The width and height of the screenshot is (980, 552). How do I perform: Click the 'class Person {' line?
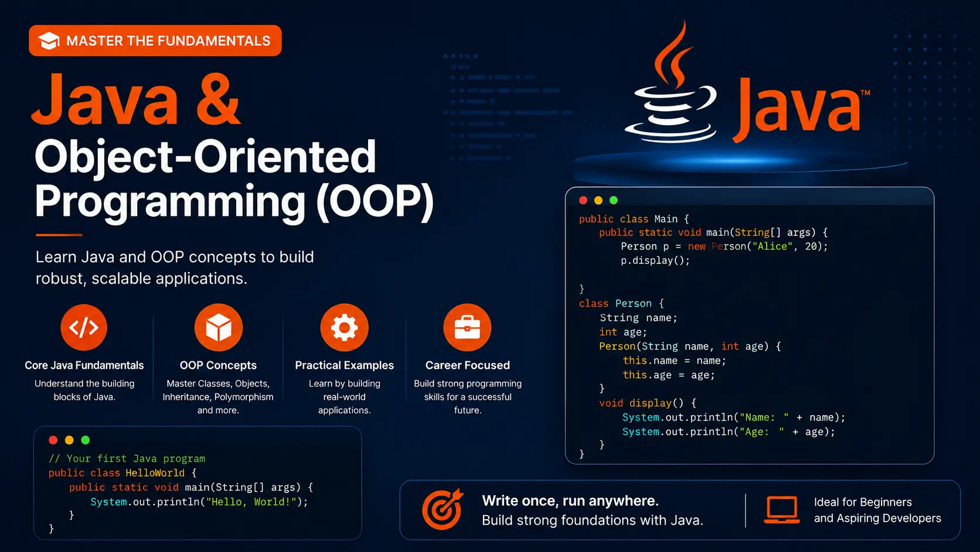pyautogui.click(x=621, y=303)
